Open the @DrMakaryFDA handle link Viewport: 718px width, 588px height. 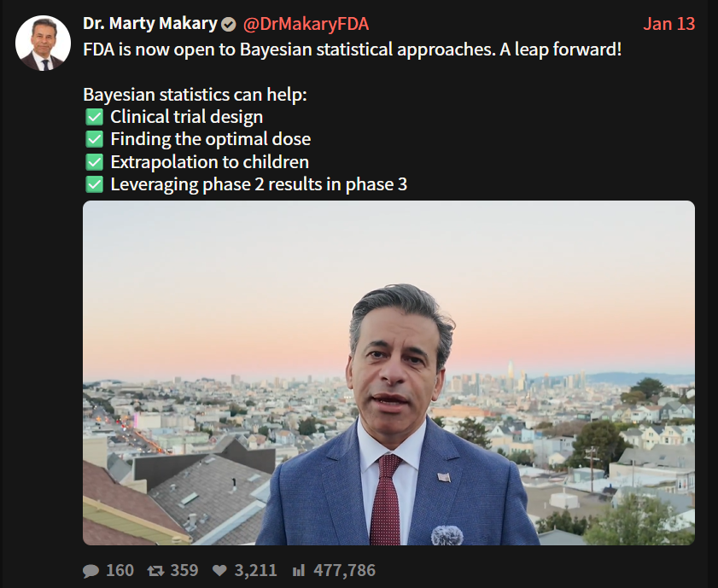tap(306, 24)
